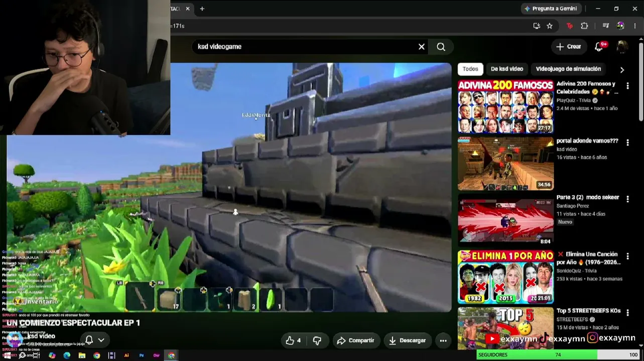Launch Adobe Dreamweaver from taskbar
The image size is (644, 361).
click(x=157, y=355)
